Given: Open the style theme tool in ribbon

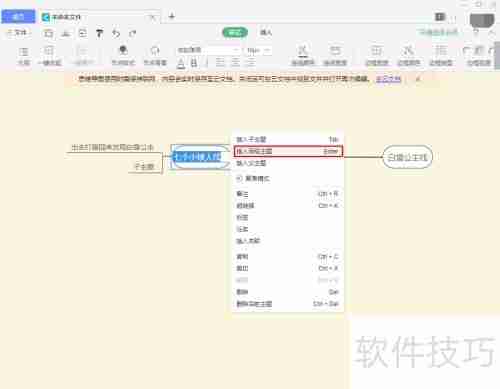Looking at the screenshot, I should point(123,56).
